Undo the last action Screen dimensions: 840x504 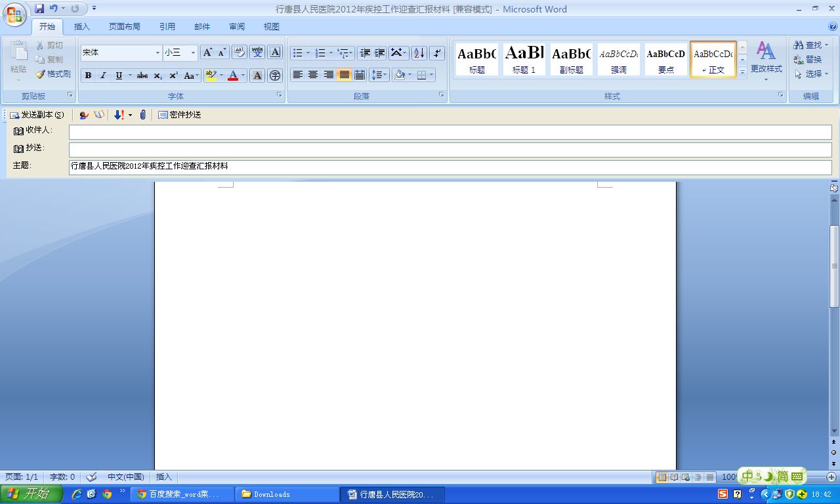(53, 9)
